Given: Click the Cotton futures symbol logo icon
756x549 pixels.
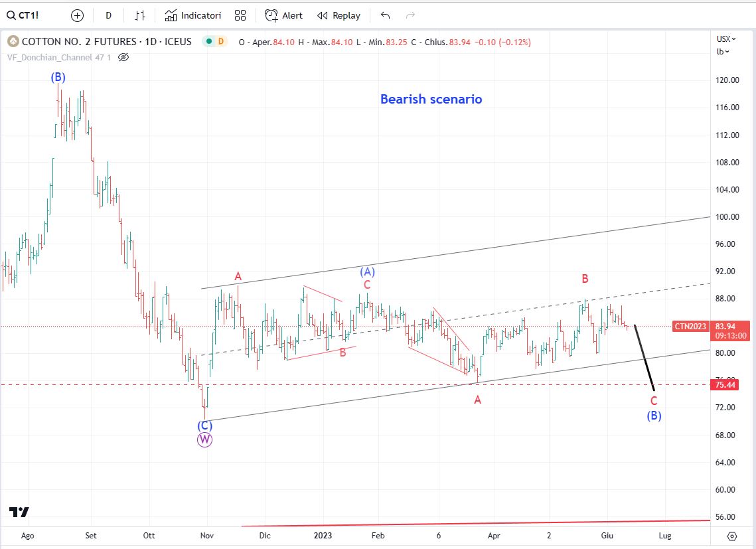Looking at the screenshot, I should tap(13, 42).
